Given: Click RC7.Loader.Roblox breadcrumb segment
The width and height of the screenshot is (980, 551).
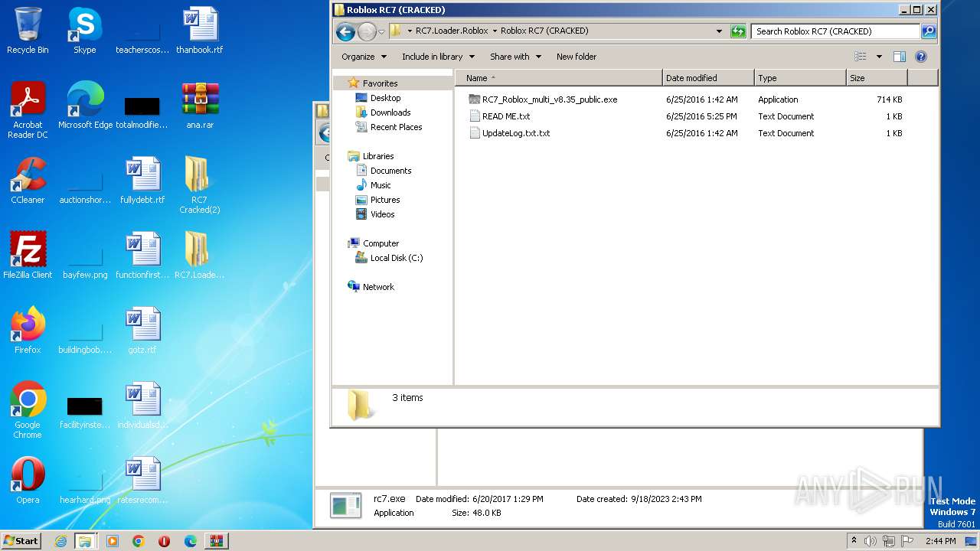Looking at the screenshot, I should [x=452, y=31].
